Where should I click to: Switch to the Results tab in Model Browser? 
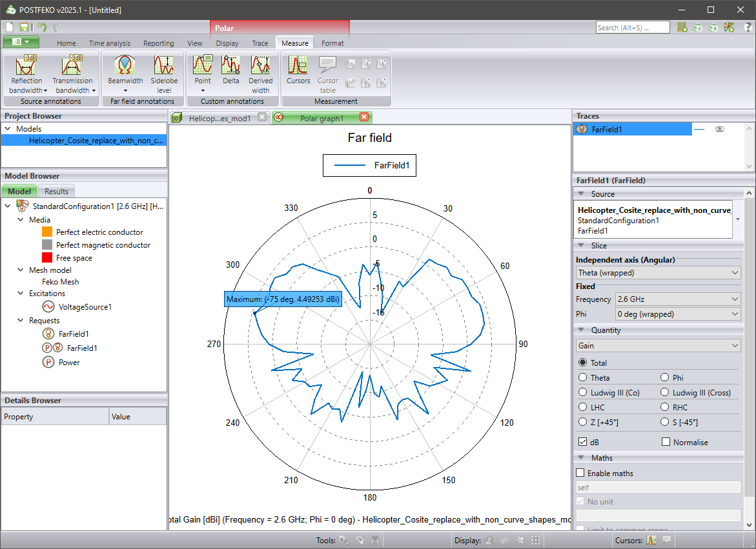point(56,191)
